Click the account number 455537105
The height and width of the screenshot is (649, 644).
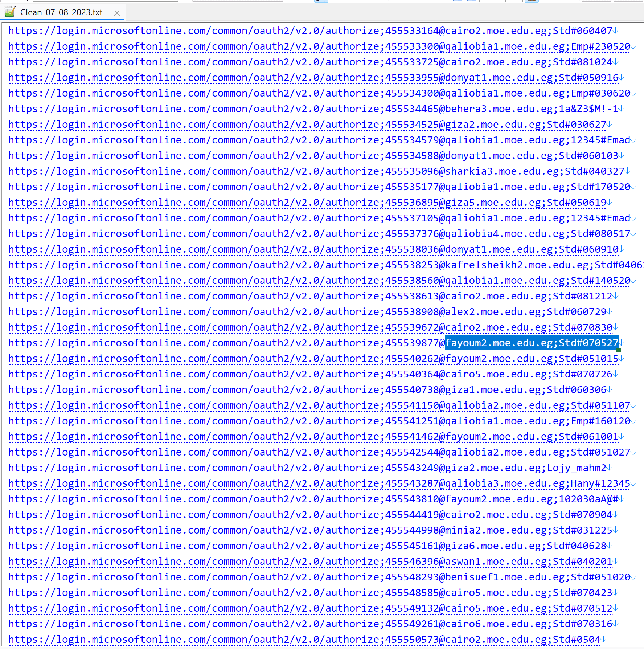pos(412,218)
